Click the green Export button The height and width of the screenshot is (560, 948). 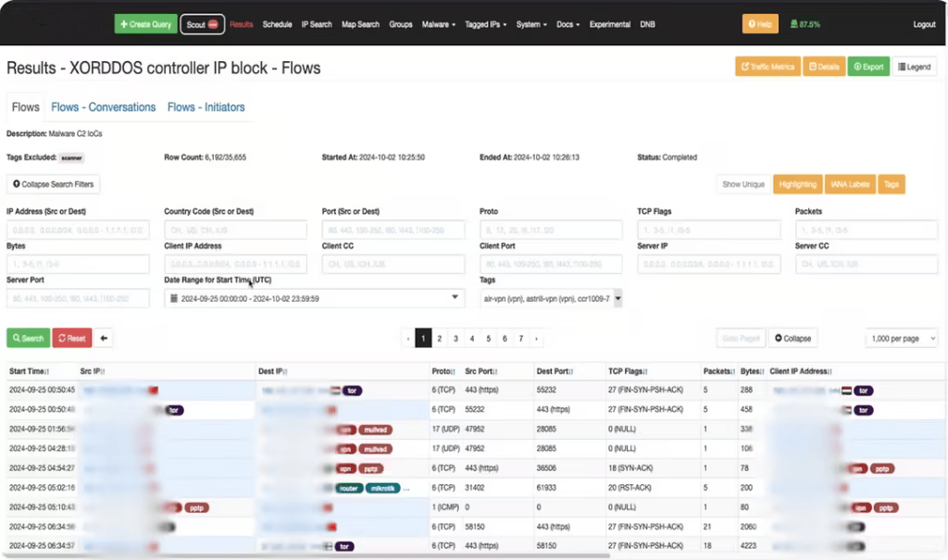(867, 67)
